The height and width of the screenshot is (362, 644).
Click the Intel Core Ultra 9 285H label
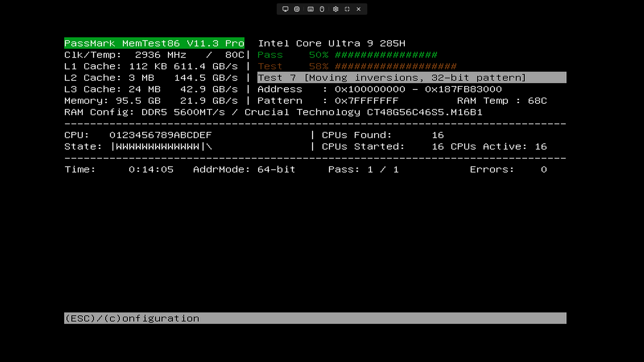(331, 44)
